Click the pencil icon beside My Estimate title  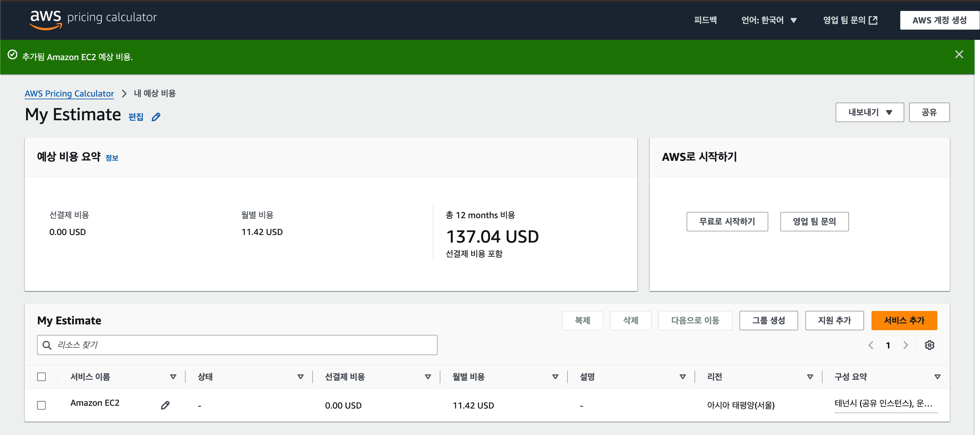156,117
